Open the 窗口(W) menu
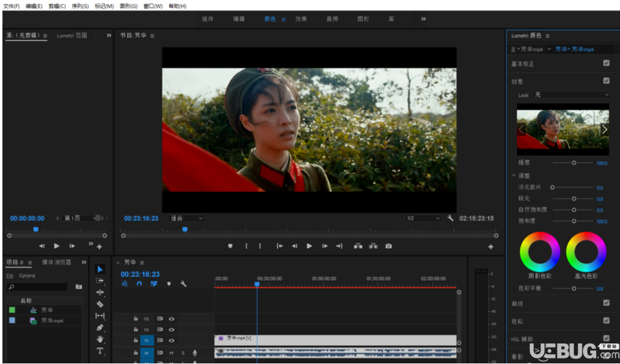Screen dimensions: 620x364 (153, 6)
